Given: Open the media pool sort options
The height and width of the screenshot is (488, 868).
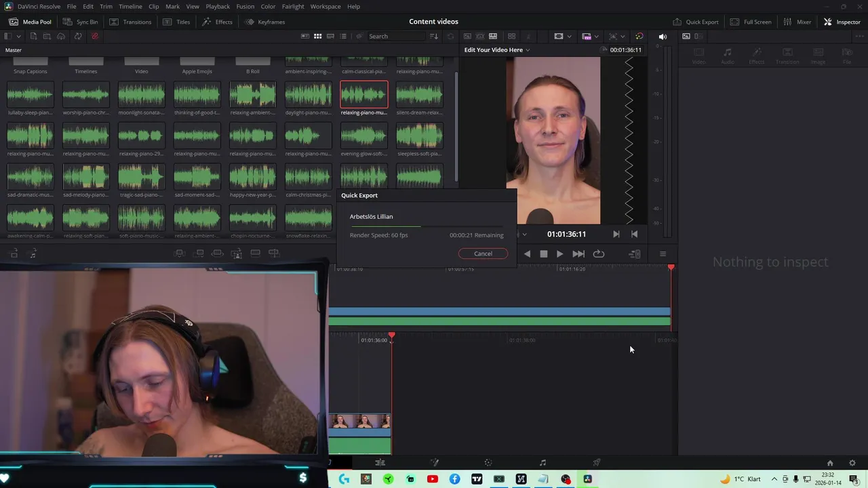Looking at the screenshot, I should pos(434,36).
